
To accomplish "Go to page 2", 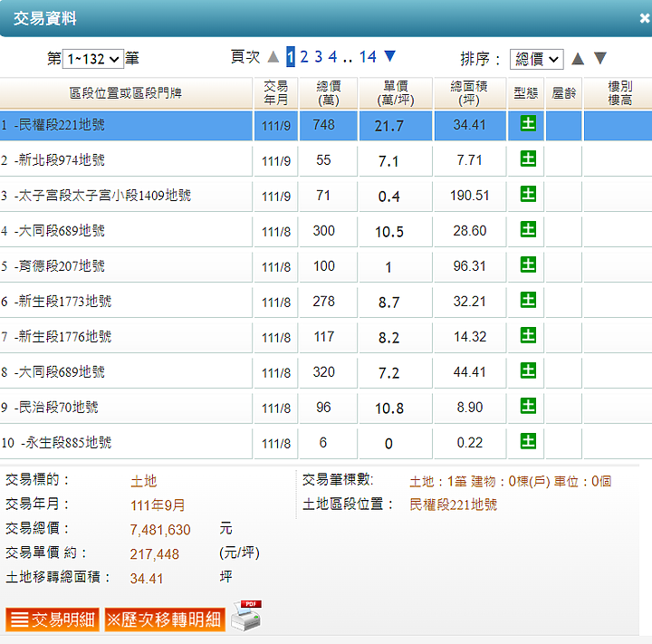I will [304, 56].
